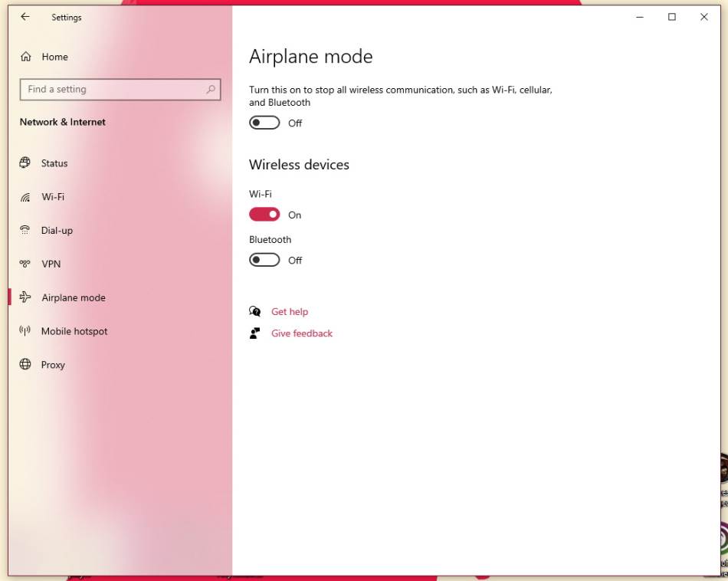This screenshot has height=581, width=728.
Task: Click the Dial-up icon in sidebar
Action: coord(25,231)
